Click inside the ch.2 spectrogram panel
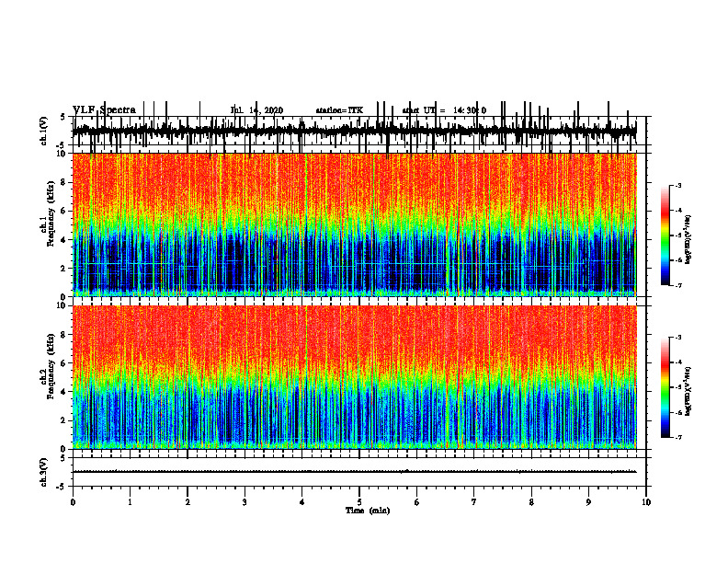The image size is (728, 563). coord(354,377)
